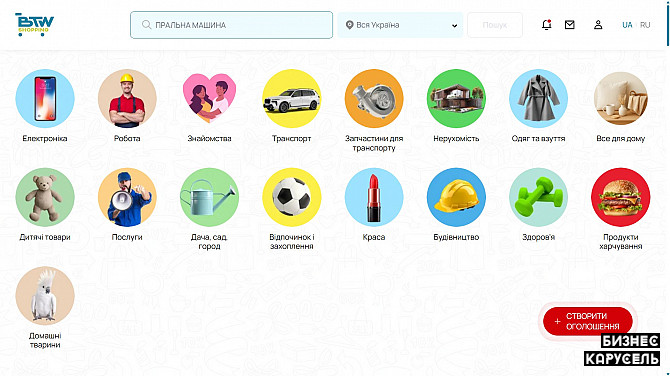
Task: Click the Відпочинок і захоплення label text
Action: (291, 242)
